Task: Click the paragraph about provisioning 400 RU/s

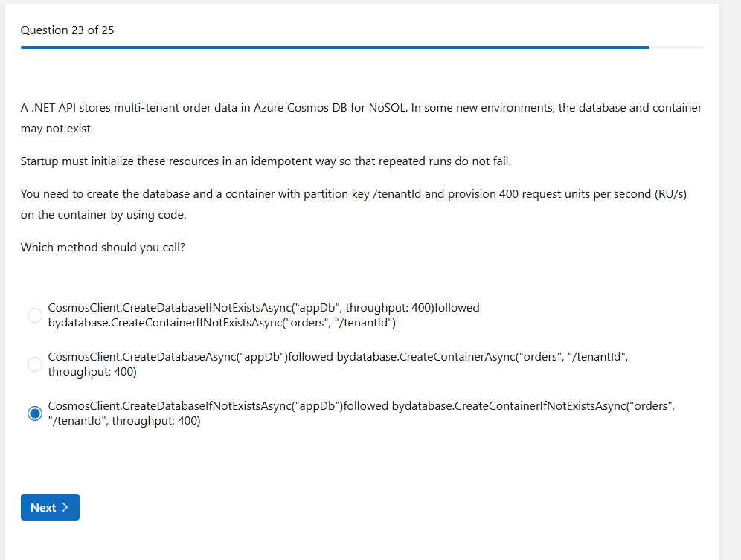Action: pyautogui.click(x=353, y=194)
